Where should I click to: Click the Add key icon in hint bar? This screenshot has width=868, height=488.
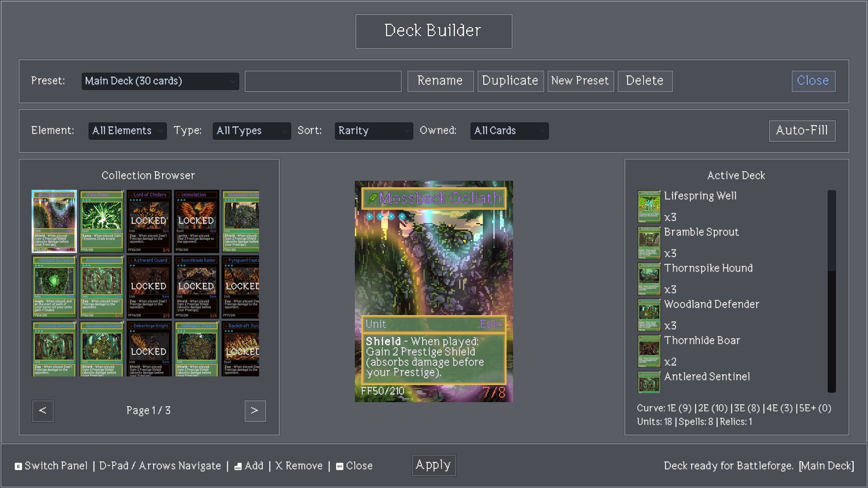pyautogui.click(x=238, y=466)
